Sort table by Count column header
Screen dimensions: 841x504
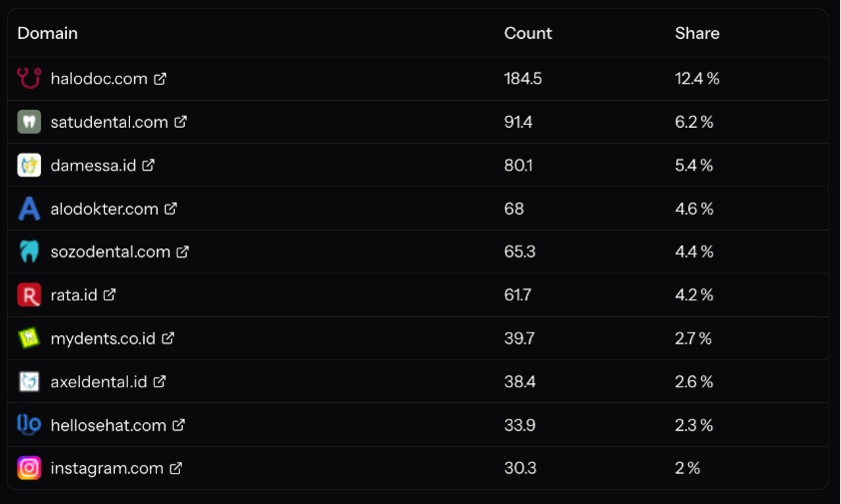click(x=527, y=33)
